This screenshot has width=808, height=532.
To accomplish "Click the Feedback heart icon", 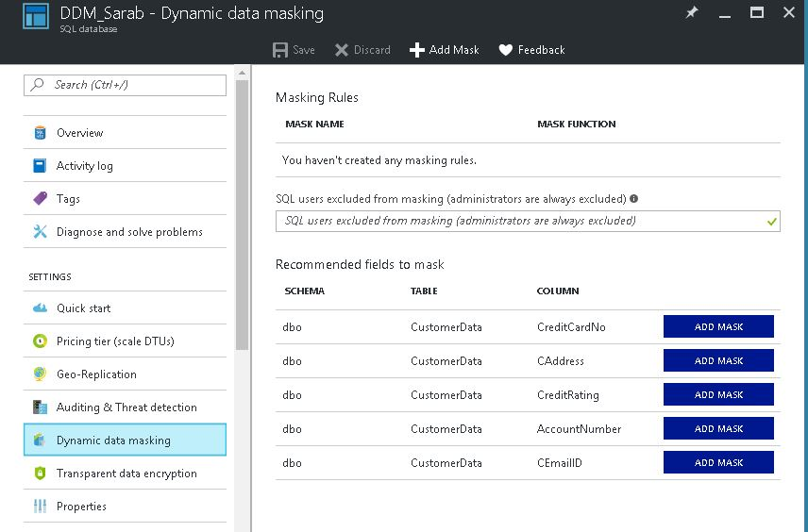I will click(x=506, y=50).
